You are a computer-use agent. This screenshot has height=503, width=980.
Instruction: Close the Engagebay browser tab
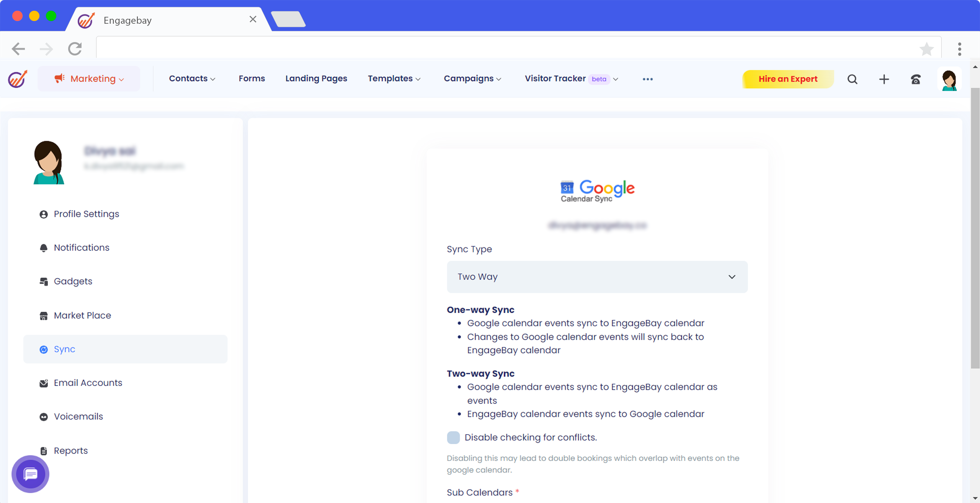pyautogui.click(x=253, y=19)
